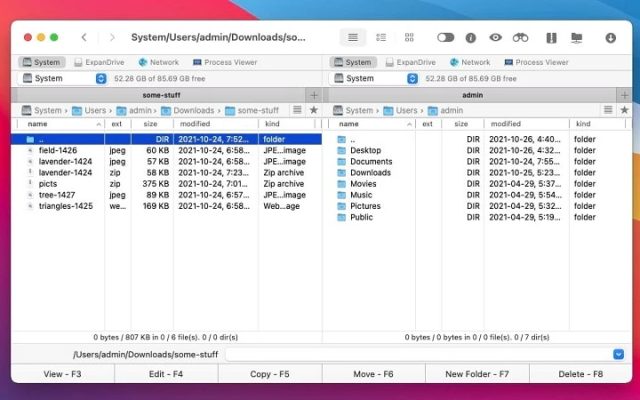Screen dimensions: 640x400
Task: Select the Documents folder in right panel
Action: (371, 161)
